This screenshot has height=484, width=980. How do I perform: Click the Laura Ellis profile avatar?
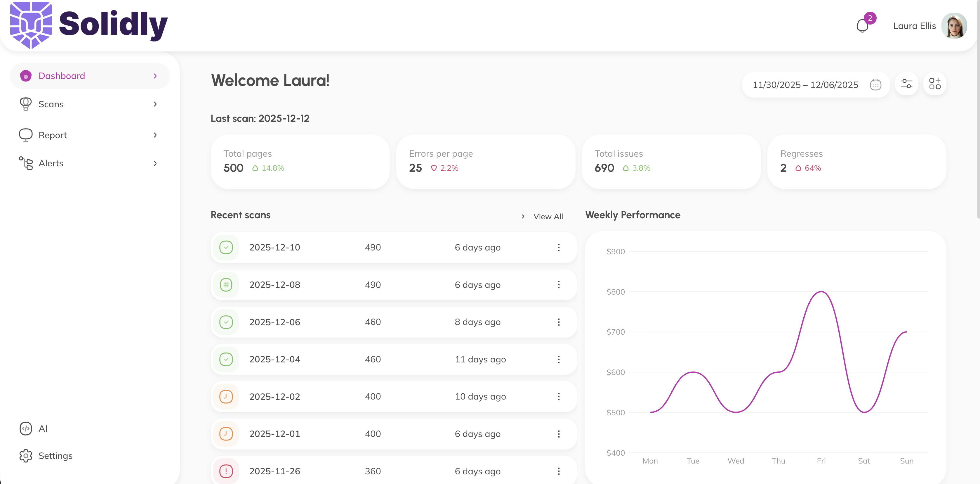pos(954,26)
